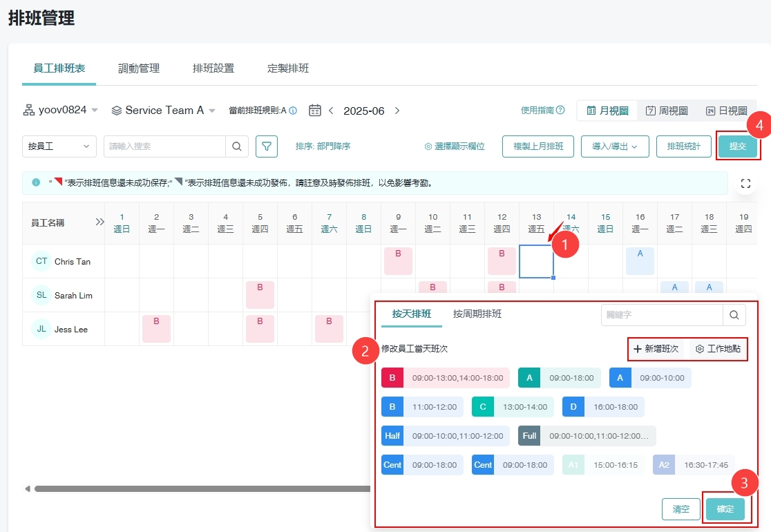This screenshot has width=771, height=532.
Task: Open the calendar date picker icon
Action: click(315, 111)
